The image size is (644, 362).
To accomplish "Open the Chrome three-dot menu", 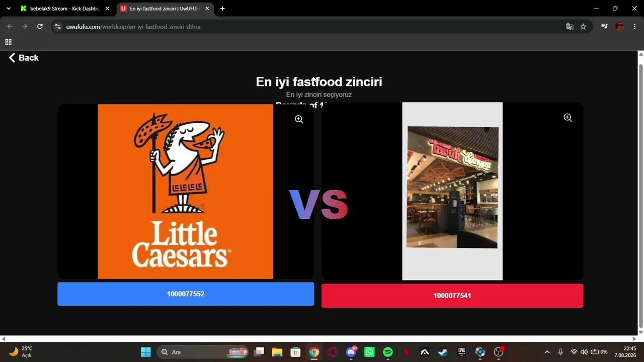I will click(x=634, y=27).
